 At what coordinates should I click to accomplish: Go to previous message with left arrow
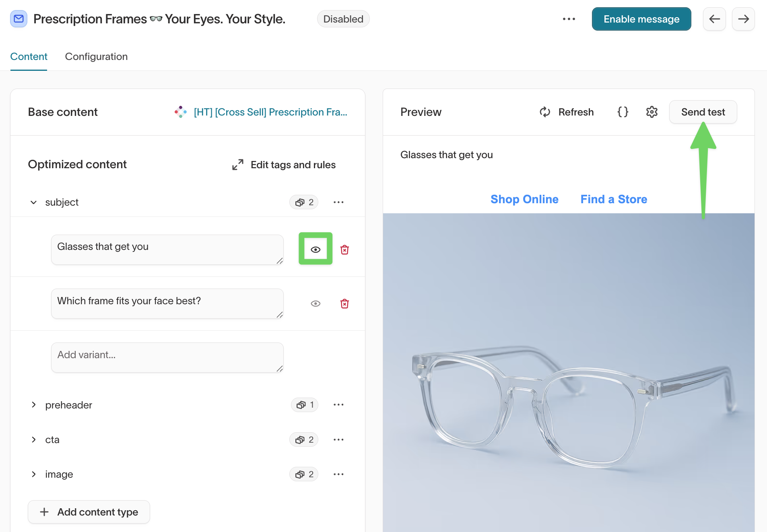pos(714,19)
